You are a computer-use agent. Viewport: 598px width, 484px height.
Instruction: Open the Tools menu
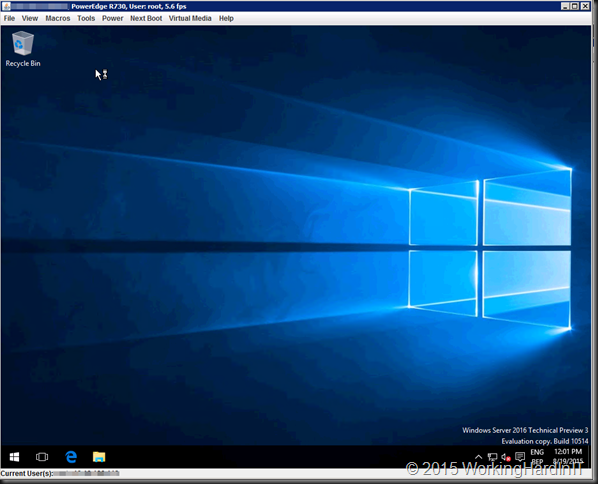[x=86, y=18]
